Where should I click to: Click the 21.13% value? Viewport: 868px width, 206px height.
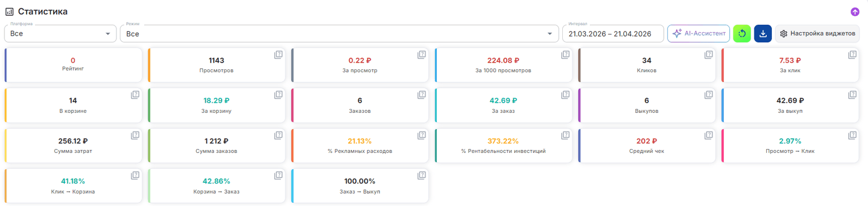[x=360, y=141]
